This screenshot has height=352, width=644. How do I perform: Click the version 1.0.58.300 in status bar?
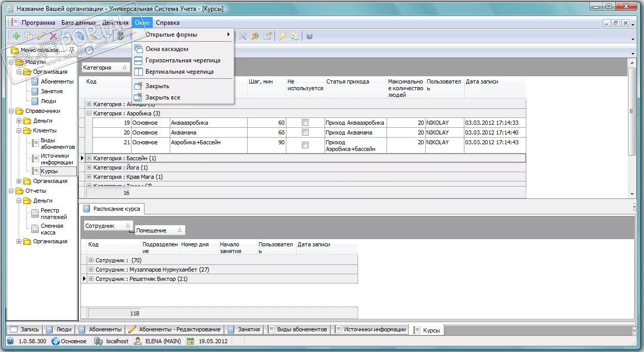point(33,341)
